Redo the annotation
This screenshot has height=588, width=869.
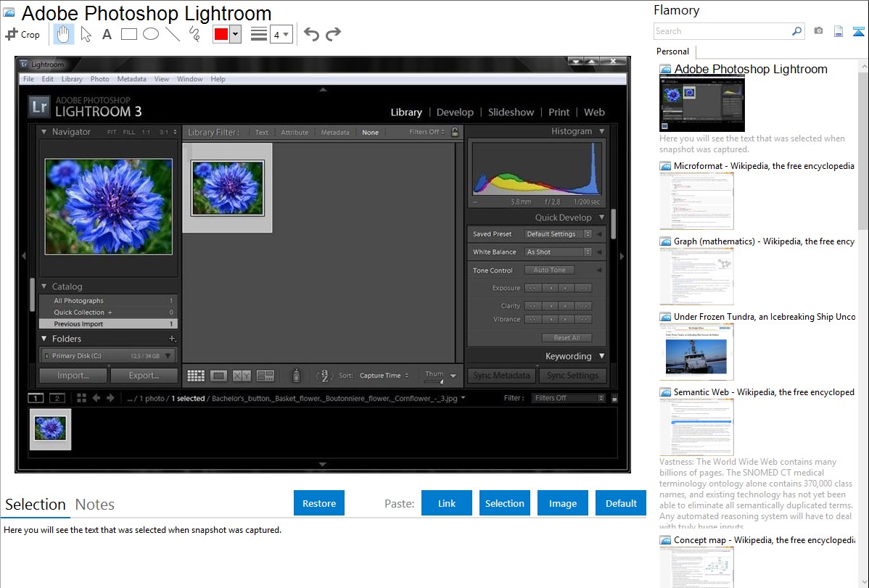333,34
